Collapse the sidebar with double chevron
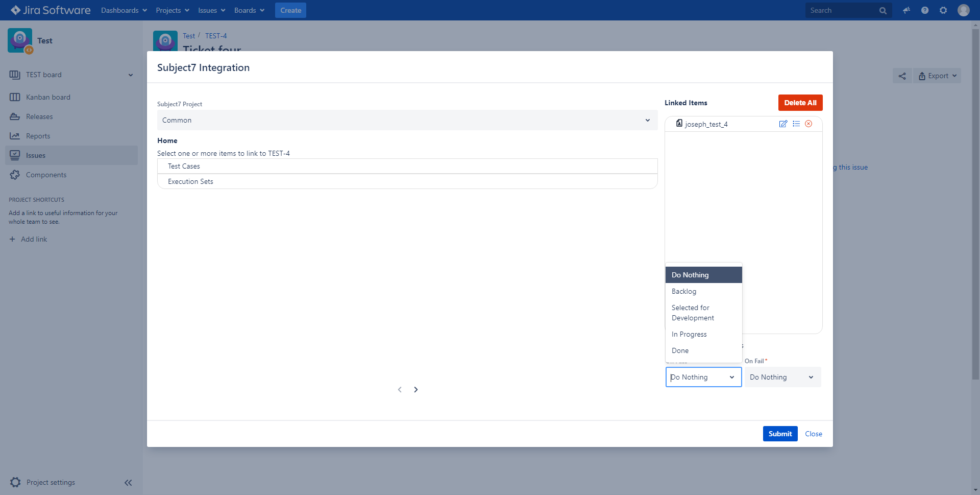980x495 pixels. click(x=128, y=483)
